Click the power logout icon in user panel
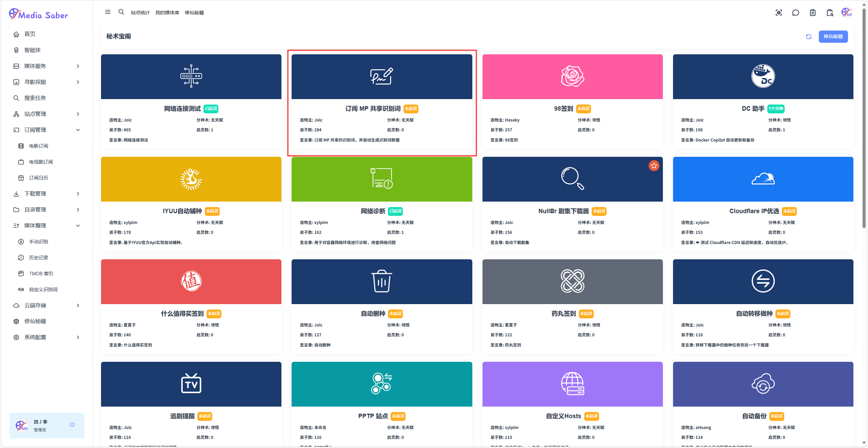Screen dimensions: 868x448 72,425
